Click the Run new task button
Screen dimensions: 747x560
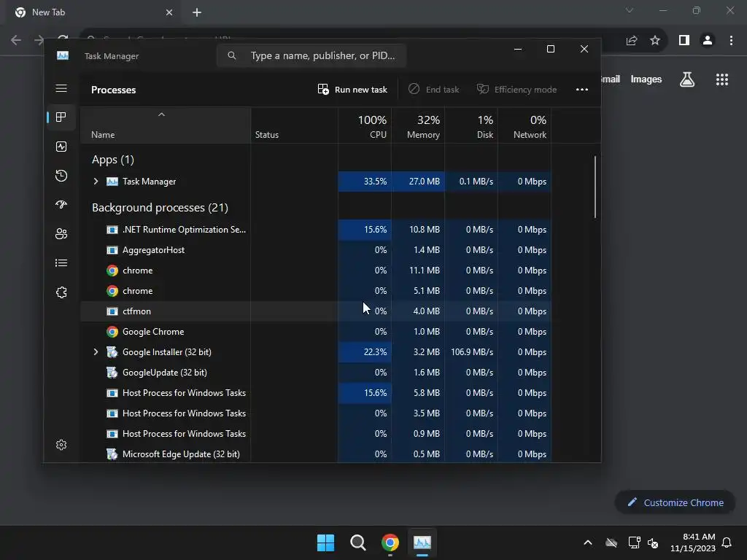352,90
